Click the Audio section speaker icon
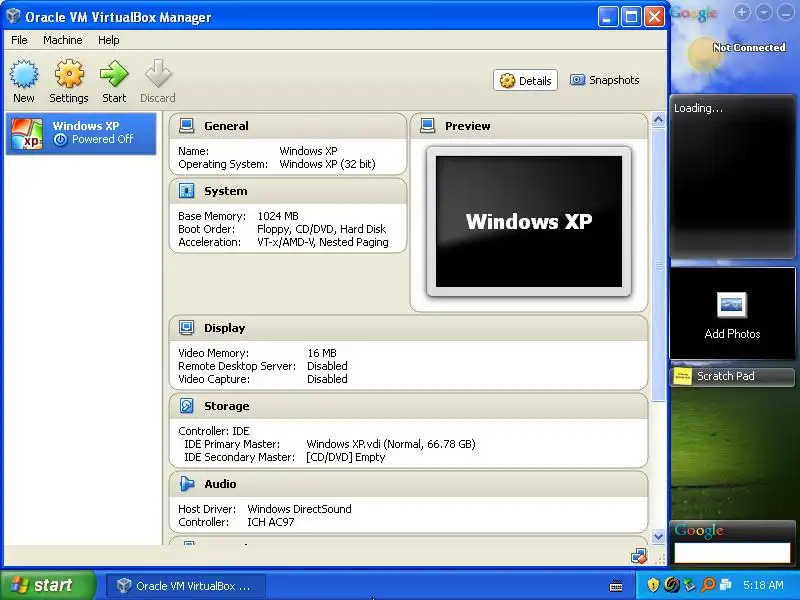The height and width of the screenshot is (600, 800). tap(187, 484)
